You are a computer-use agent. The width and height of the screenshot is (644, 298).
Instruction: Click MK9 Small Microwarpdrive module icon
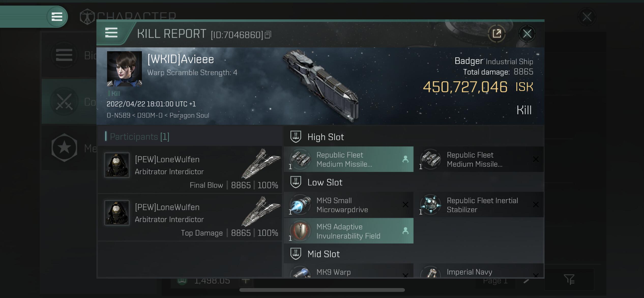pyautogui.click(x=301, y=205)
